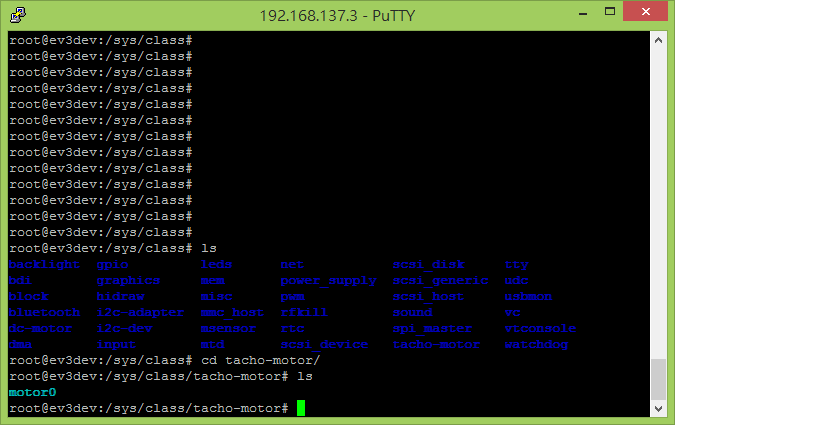Screen dimensions: 816x440
Task: Click the dc-motor directory name
Action: (x=40, y=329)
